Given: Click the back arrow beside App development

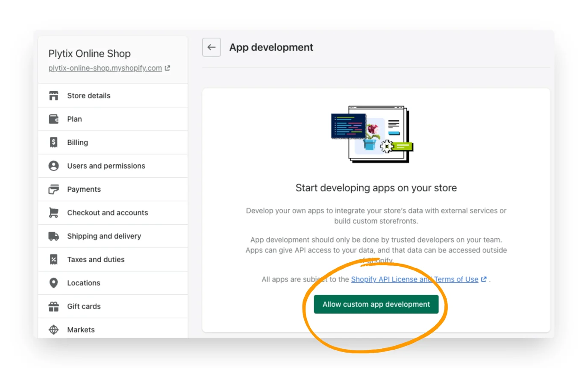Looking at the screenshot, I should [211, 47].
